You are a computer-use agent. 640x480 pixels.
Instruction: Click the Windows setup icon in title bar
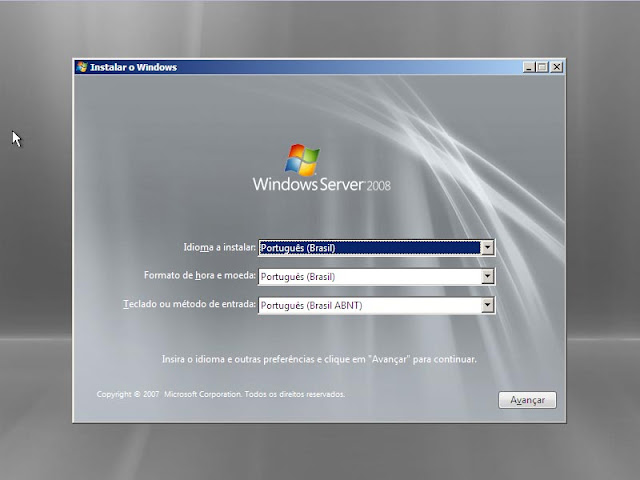pos(82,67)
